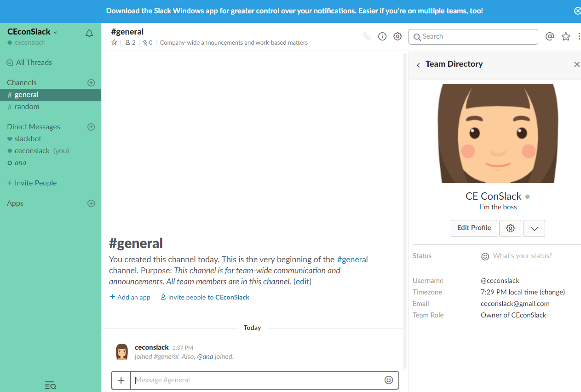This screenshot has width=581, height=392.
Task: Click the Add an app link
Action: pyautogui.click(x=130, y=297)
